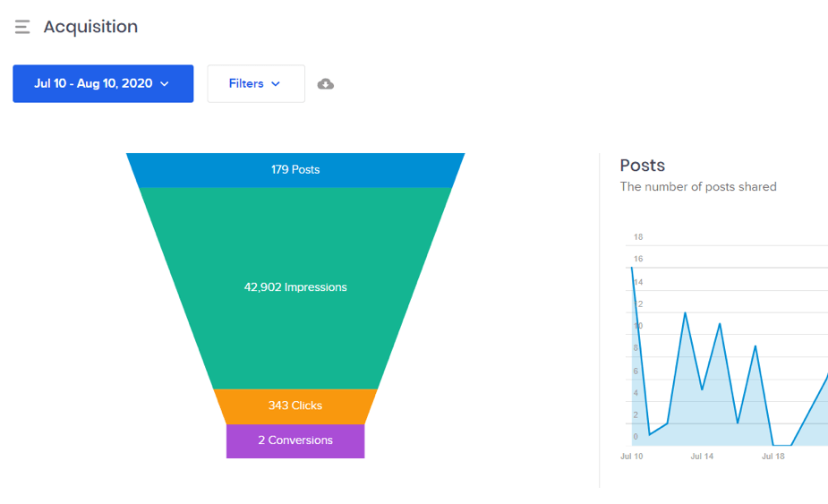The height and width of the screenshot is (504, 828).
Task: Select the 2 Conversions funnel segment
Action: pos(295,440)
